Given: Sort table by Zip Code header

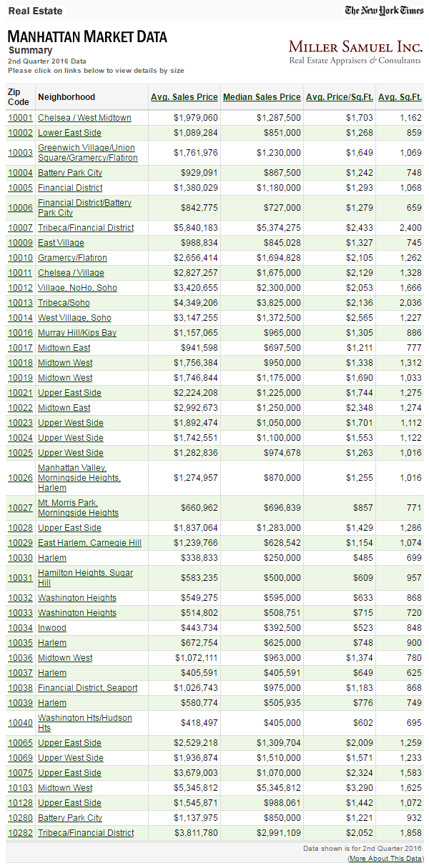Looking at the screenshot, I should [x=19, y=97].
